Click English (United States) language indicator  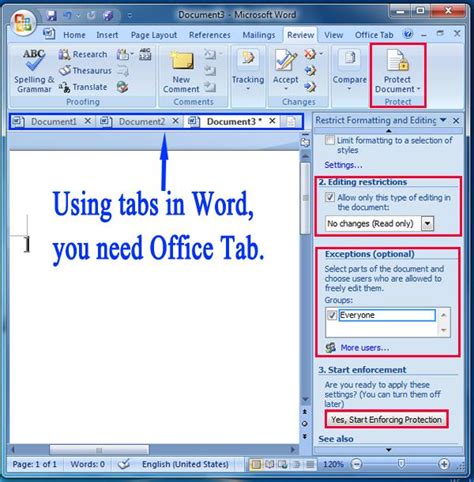click(185, 464)
